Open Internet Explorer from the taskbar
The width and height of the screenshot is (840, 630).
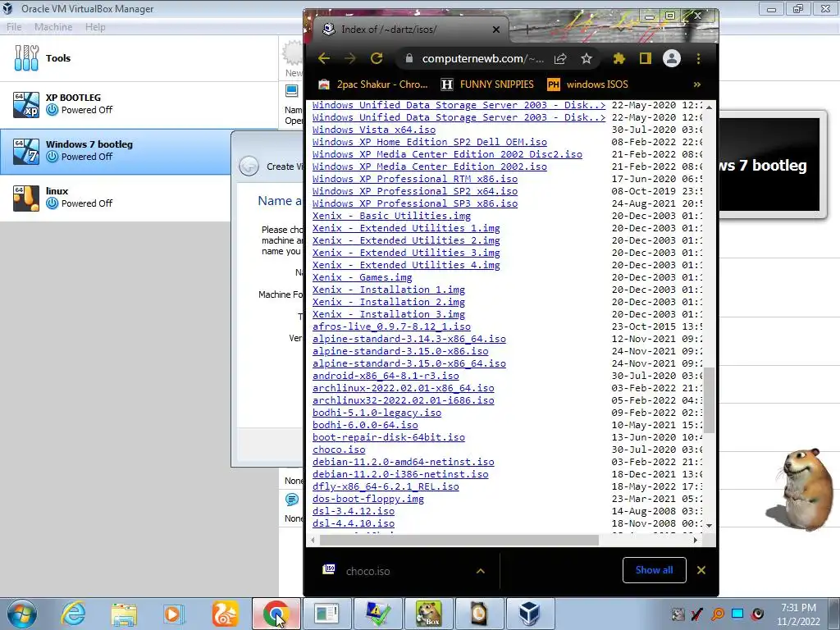click(73, 614)
